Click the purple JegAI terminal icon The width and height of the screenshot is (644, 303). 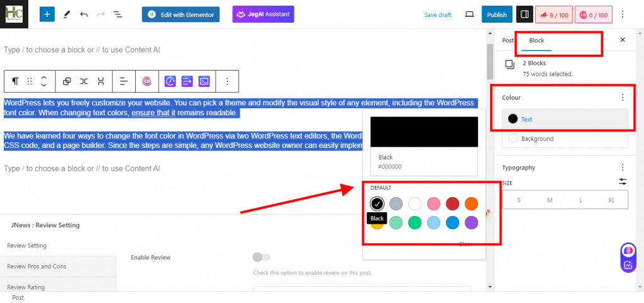point(204,81)
